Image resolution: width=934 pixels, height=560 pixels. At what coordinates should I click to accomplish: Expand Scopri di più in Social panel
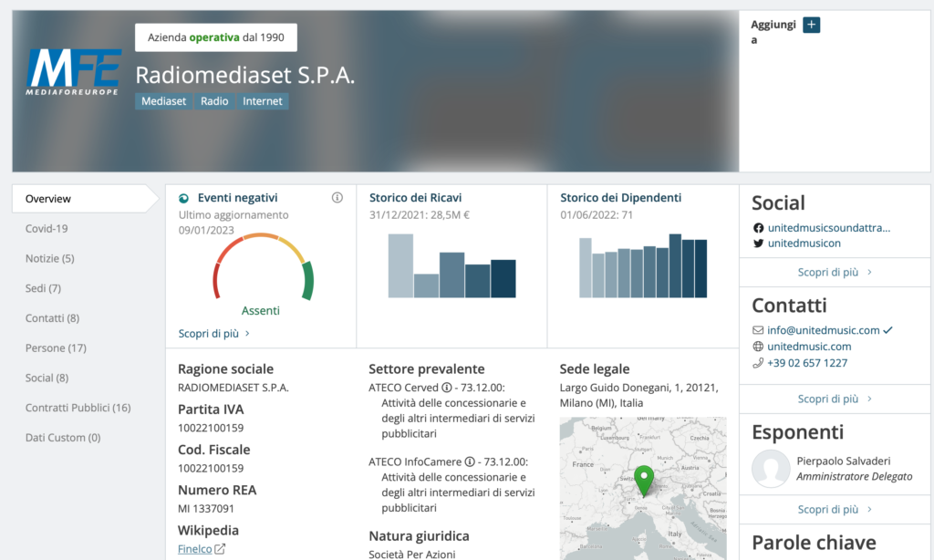click(835, 273)
